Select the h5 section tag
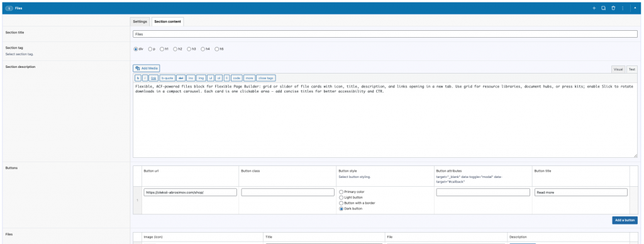The height and width of the screenshot is (244, 644). [217, 49]
